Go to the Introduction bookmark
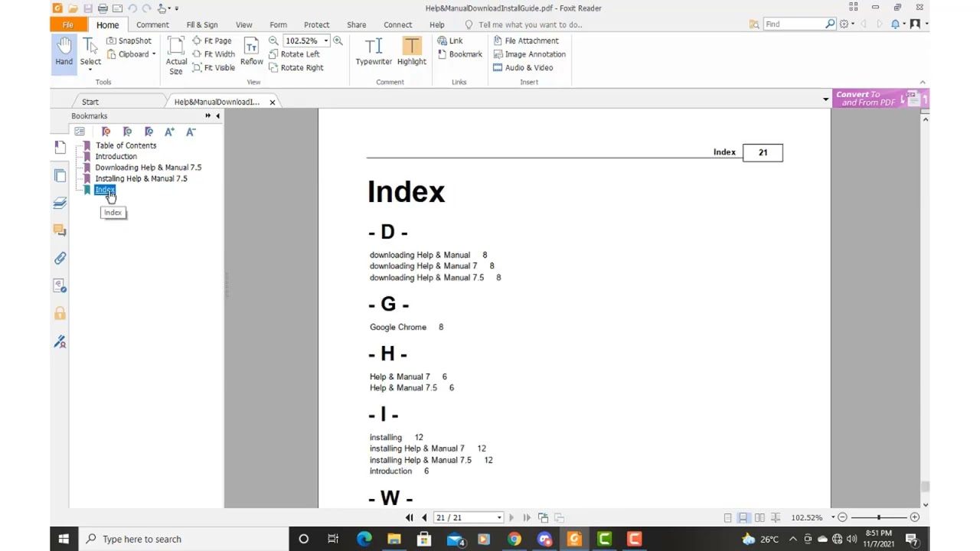This screenshot has width=980, height=551. (x=116, y=156)
